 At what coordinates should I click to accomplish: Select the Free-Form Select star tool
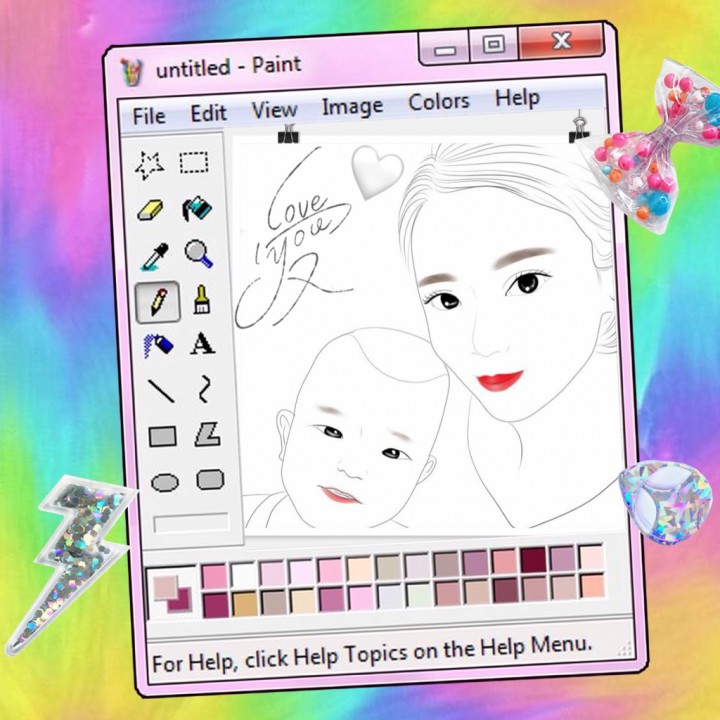(x=150, y=165)
